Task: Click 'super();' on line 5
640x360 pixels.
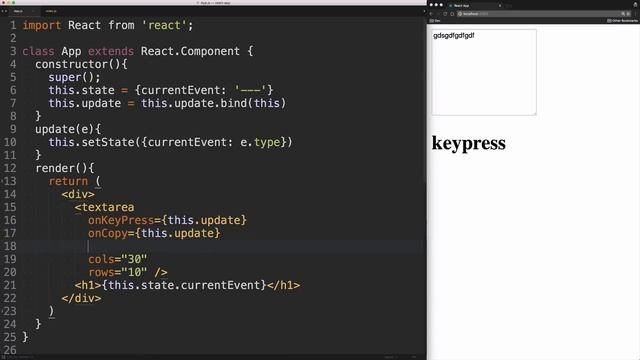Action: pyautogui.click(x=74, y=78)
